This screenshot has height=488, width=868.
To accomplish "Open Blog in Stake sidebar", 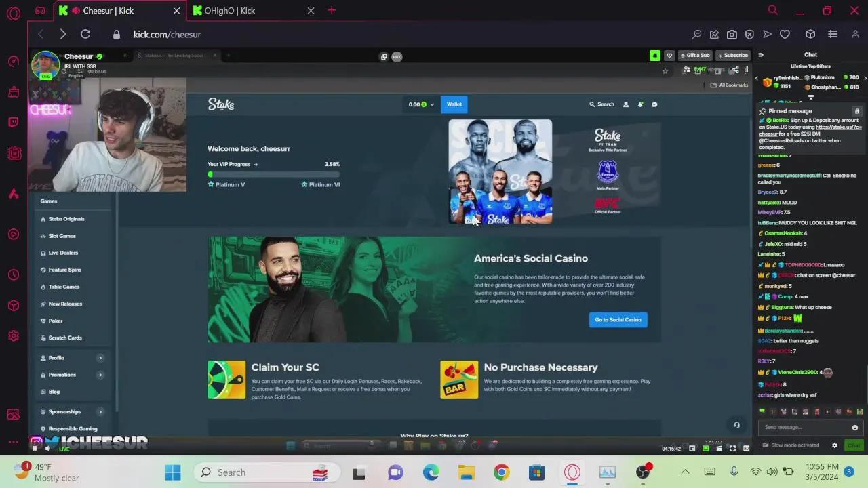I will tap(54, 392).
